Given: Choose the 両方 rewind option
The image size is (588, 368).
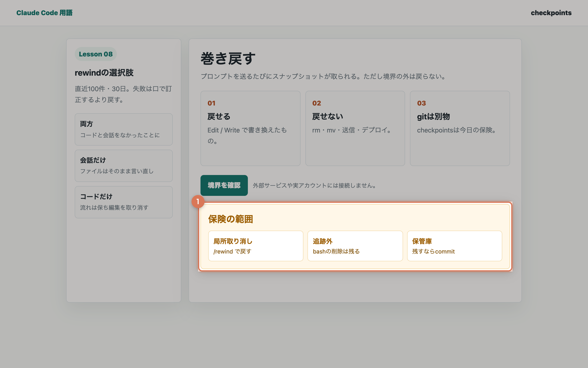Looking at the screenshot, I should tap(124, 129).
